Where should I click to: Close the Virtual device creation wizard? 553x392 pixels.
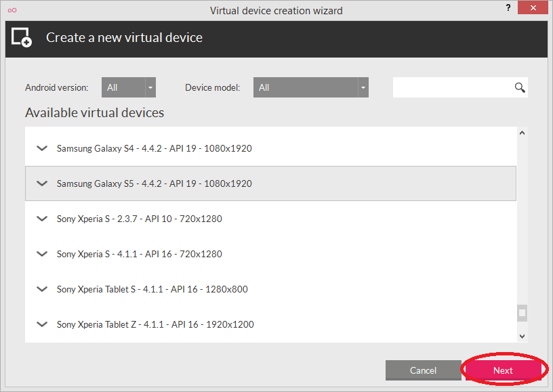click(x=533, y=7)
